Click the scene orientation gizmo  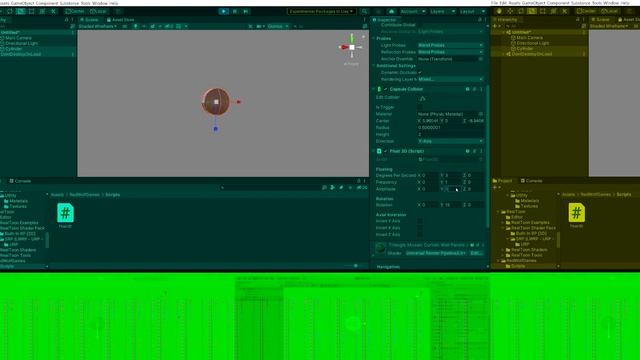tap(351, 47)
